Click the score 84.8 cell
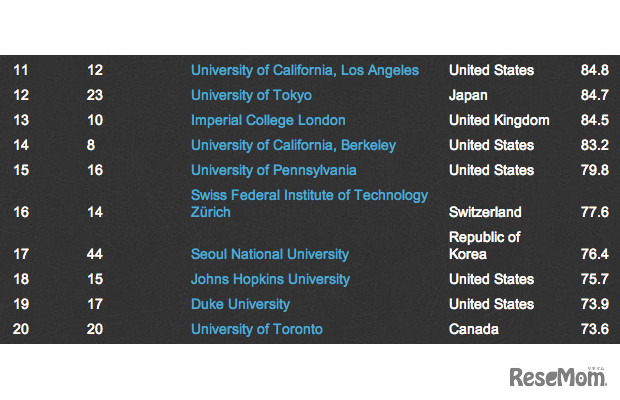This screenshot has height=400, width=620. click(594, 70)
